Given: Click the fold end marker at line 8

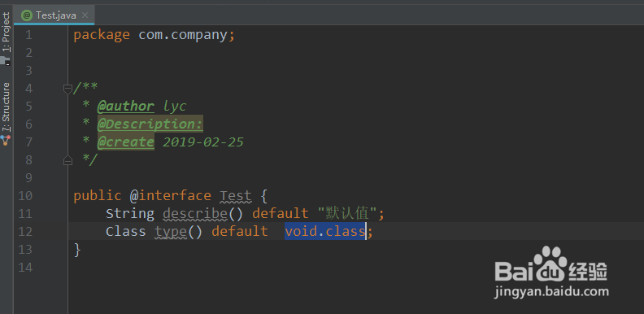Looking at the screenshot, I should (x=67, y=161).
